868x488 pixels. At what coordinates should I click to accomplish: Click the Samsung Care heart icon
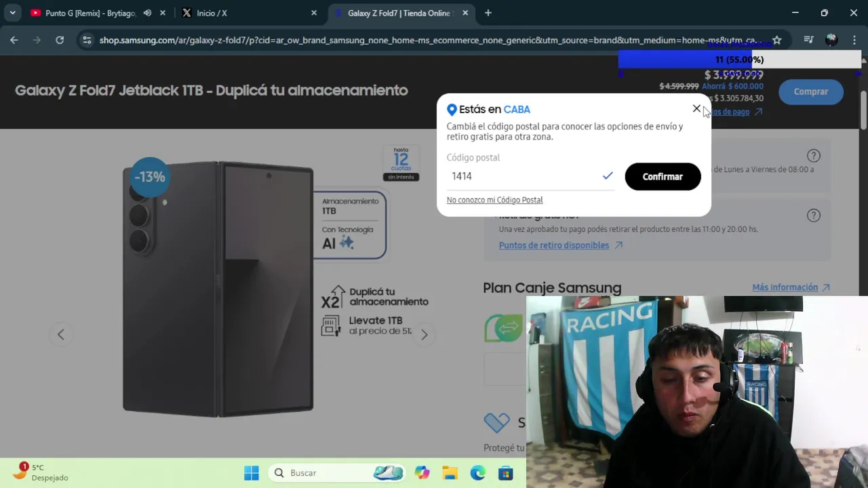(496, 422)
